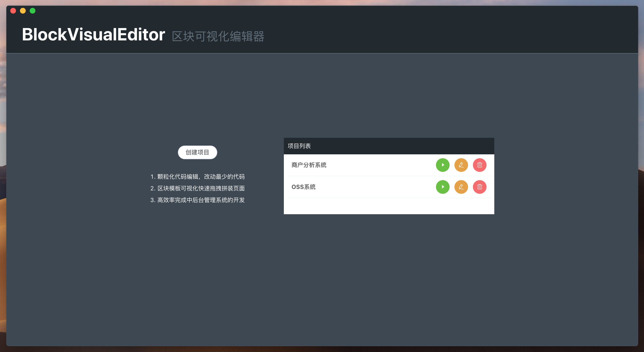The image size is (644, 352).
Task: Close the window with red button
Action: (13, 11)
